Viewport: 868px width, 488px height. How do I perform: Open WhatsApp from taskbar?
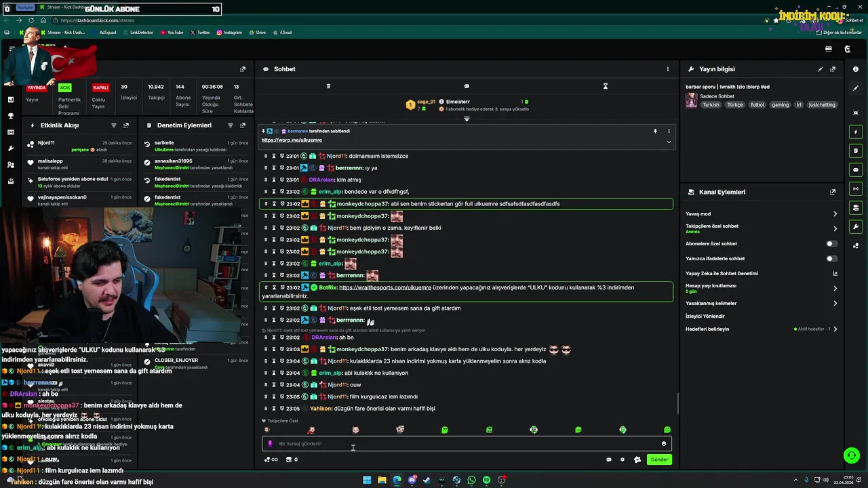tap(471, 480)
